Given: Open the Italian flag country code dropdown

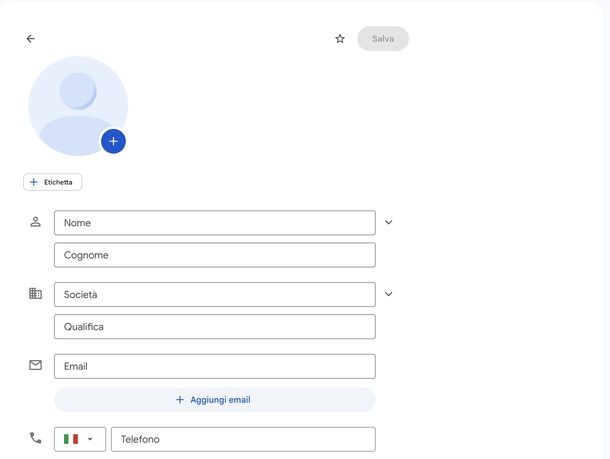Looking at the screenshot, I should tap(80, 439).
